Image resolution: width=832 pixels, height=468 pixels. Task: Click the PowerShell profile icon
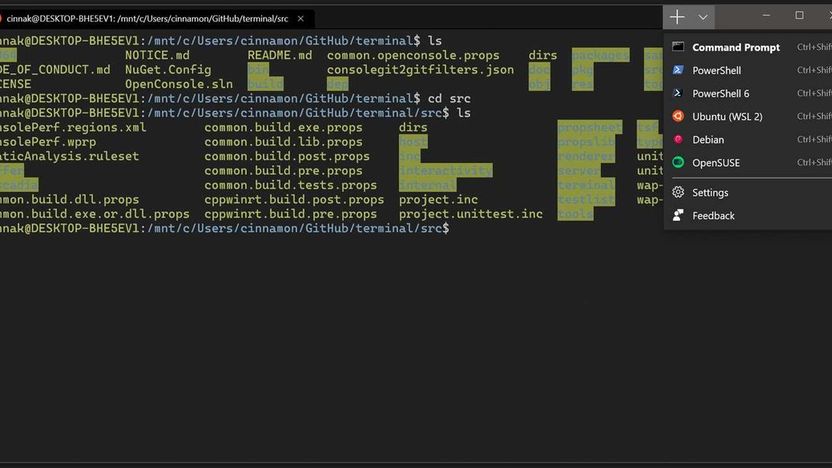(x=678, y=70)
